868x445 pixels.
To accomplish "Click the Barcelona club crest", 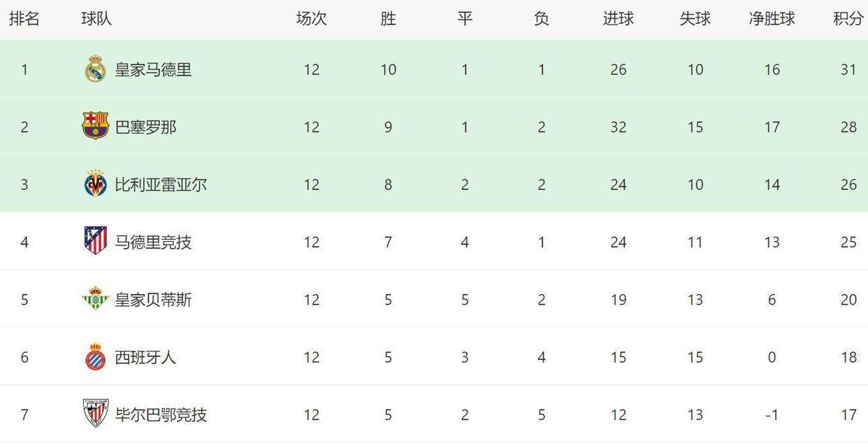I will pos(95,126).
